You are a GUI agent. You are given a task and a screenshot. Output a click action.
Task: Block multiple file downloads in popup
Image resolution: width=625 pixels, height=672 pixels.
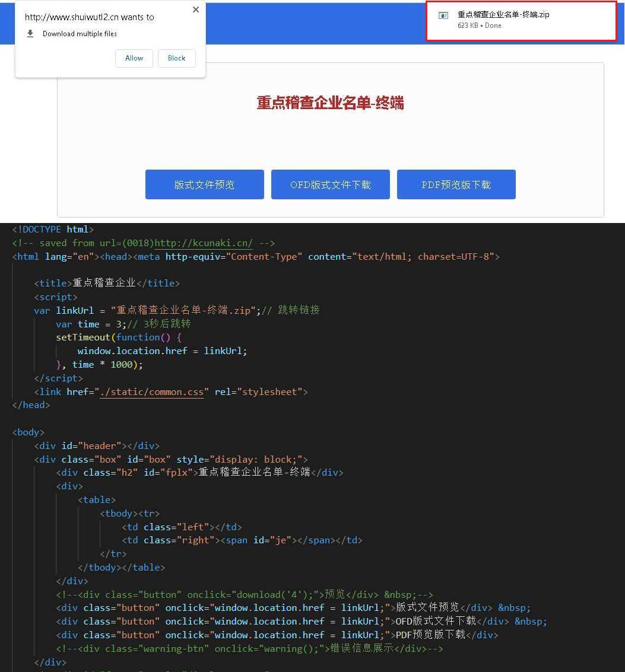coord(176,58)
